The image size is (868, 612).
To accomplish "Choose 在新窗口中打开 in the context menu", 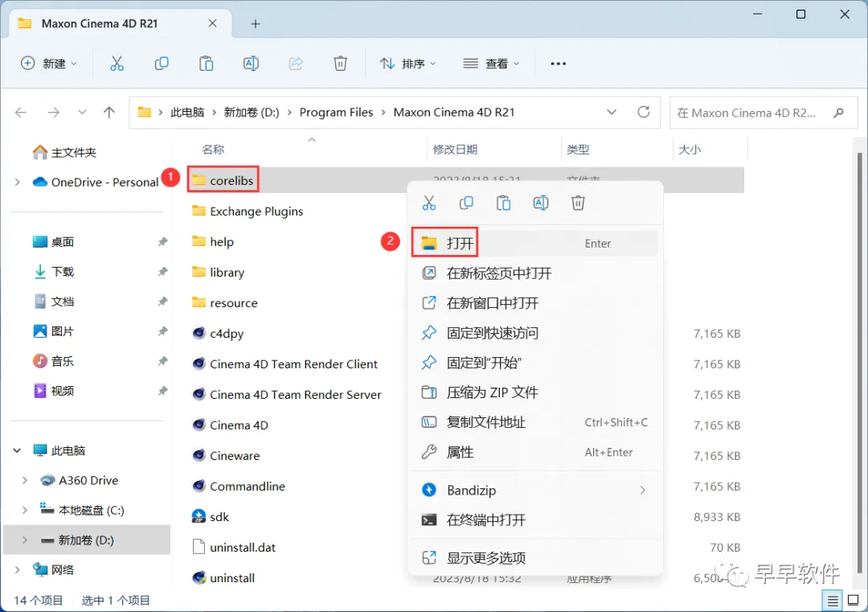I will (x=534, y=303).
